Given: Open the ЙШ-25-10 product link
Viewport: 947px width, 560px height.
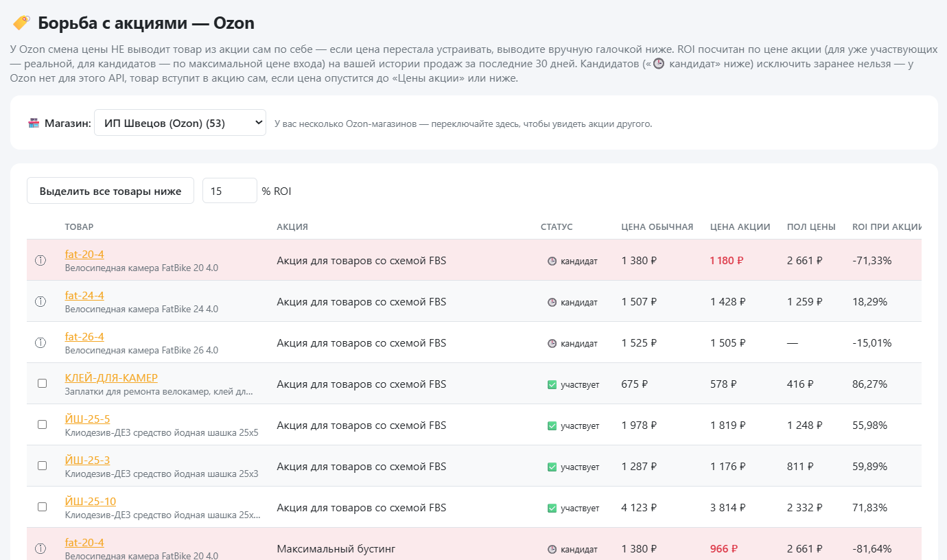Looking at the screenshot, I should tap(91, 501).
